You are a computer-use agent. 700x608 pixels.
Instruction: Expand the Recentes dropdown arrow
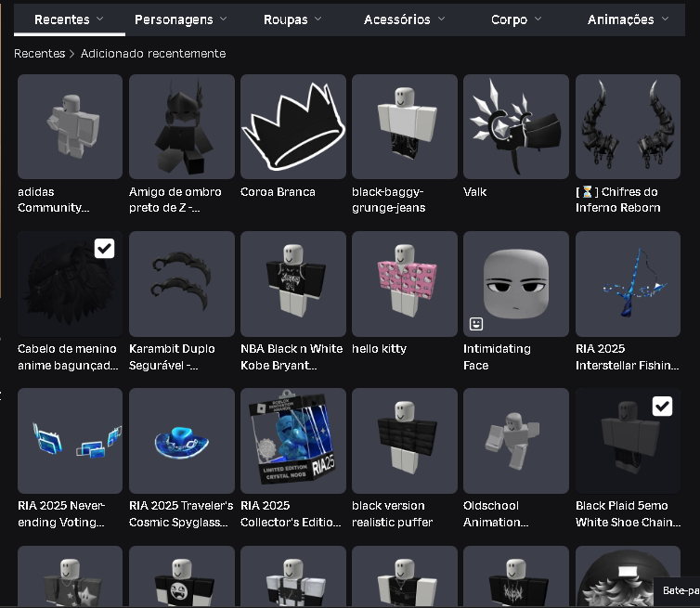(x=100, y=19)
